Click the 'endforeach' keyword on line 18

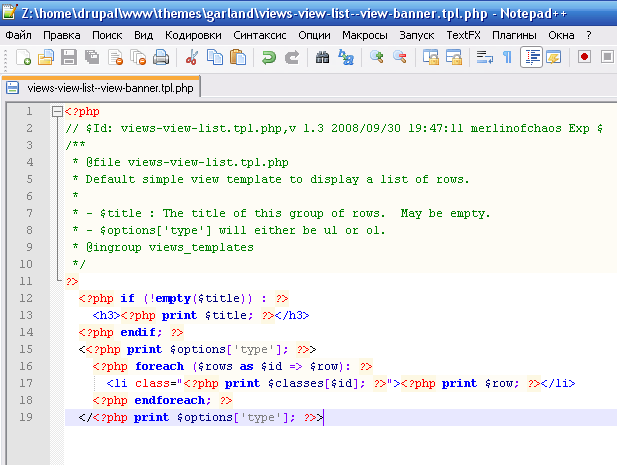(170, 400)
